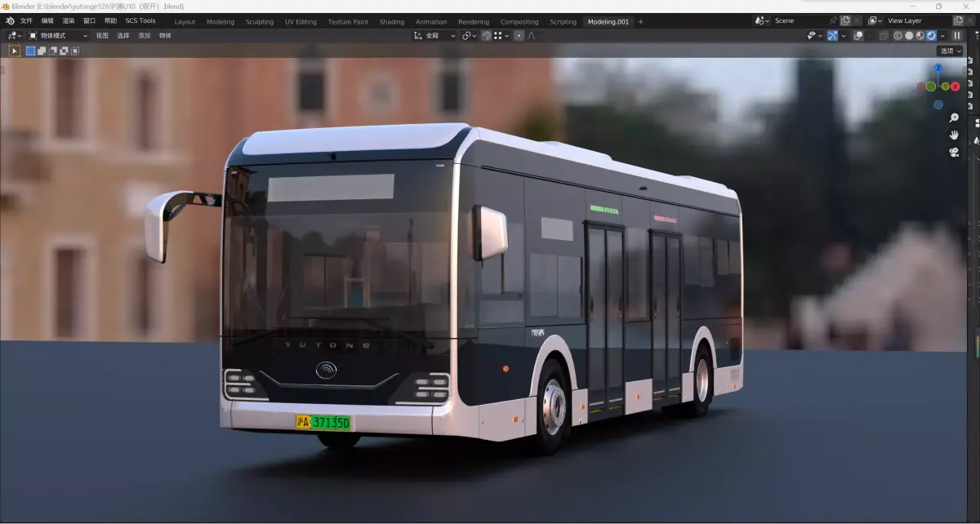
Task: Switch to solid viewport shading
Action: point(909,36)
